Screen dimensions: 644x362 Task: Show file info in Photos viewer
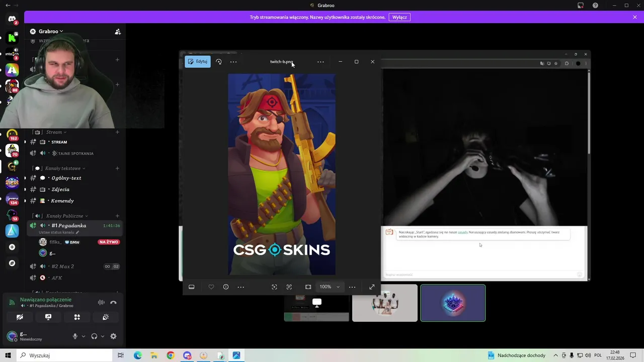click(x=226, y=287)
